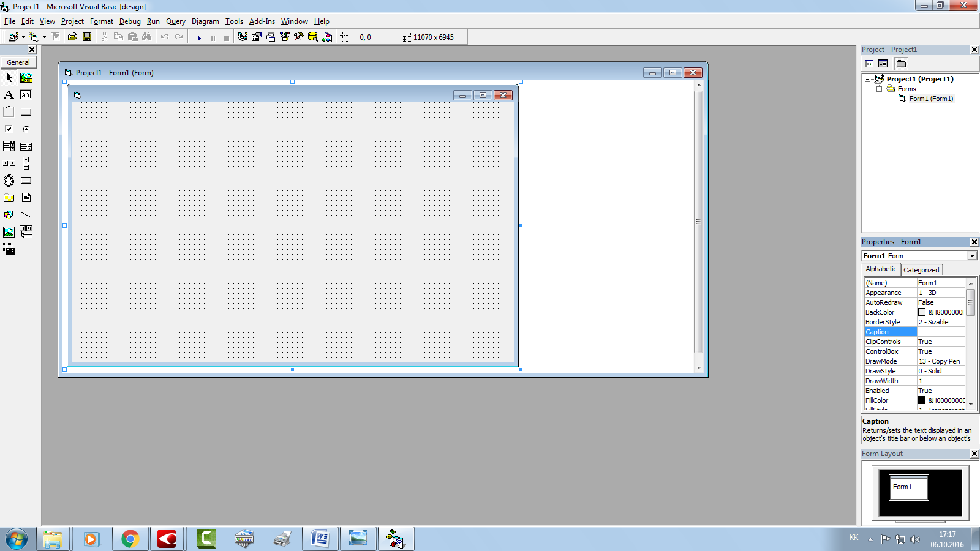
Task: Click the FillColor black swatch
Action: [922, 400]
